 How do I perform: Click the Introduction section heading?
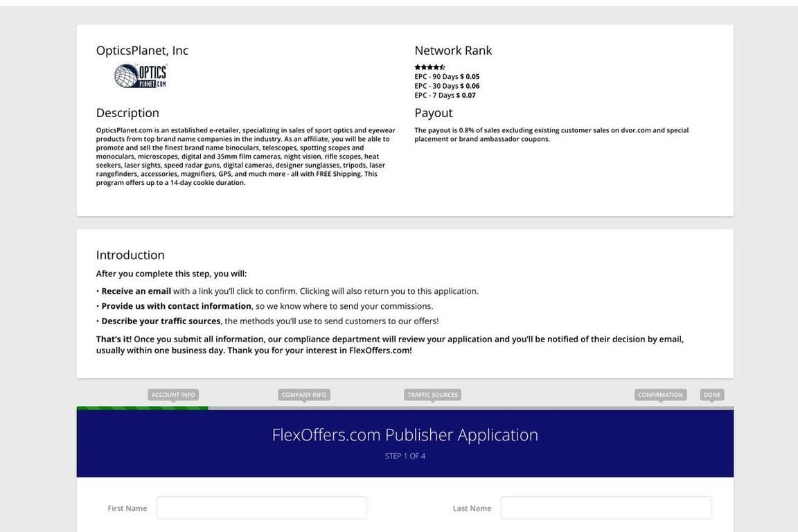[x=130, y=255]
